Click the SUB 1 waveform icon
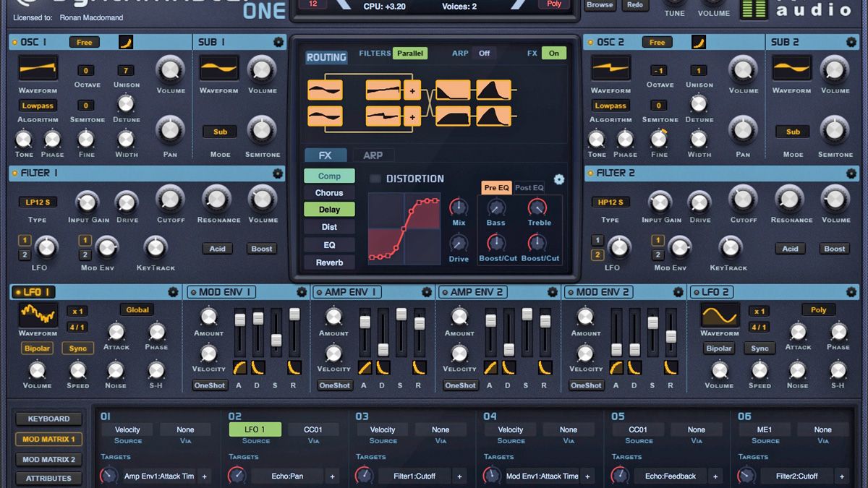The image size is (868, 488). pos(219,69)
